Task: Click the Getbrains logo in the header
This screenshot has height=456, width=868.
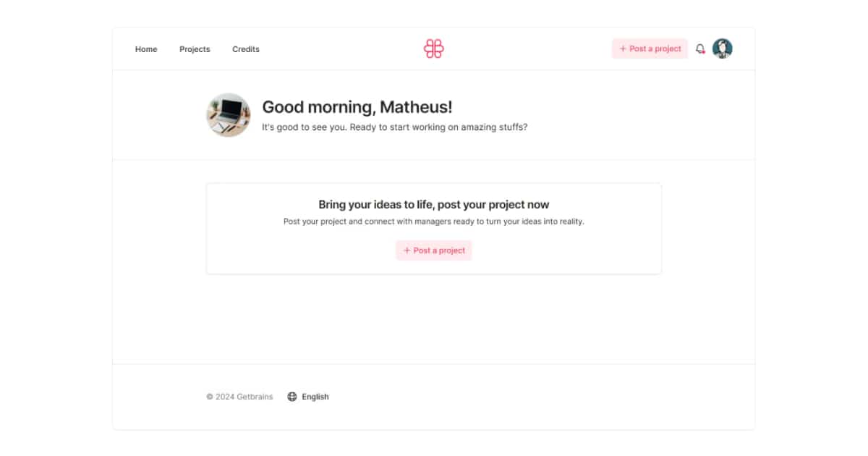Action: 433,48
